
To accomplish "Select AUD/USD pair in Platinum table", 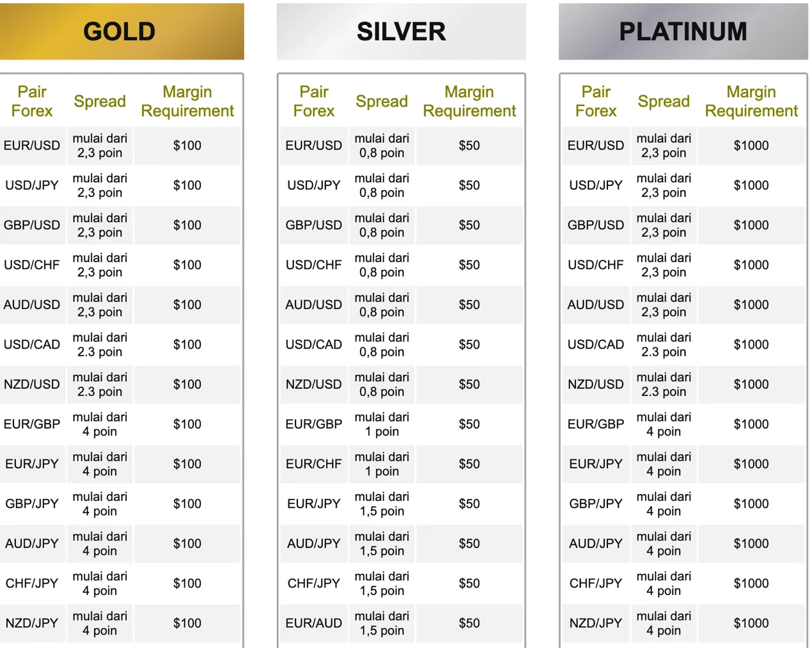I will (x=596, y=304).
